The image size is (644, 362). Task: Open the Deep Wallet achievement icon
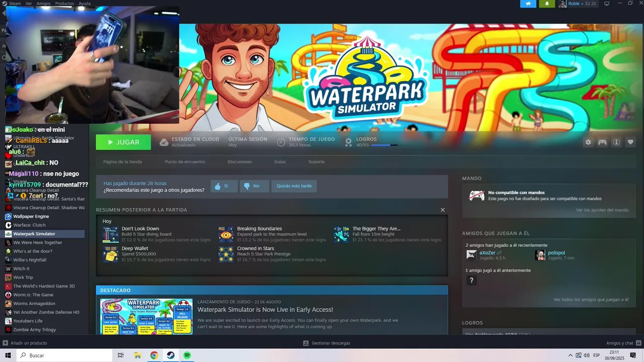(110, 254)
